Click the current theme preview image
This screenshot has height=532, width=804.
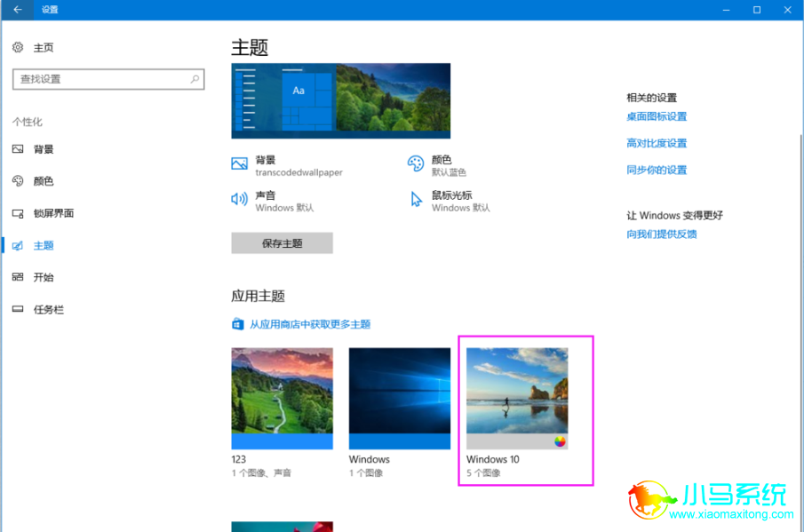click(x=341, y=100)
